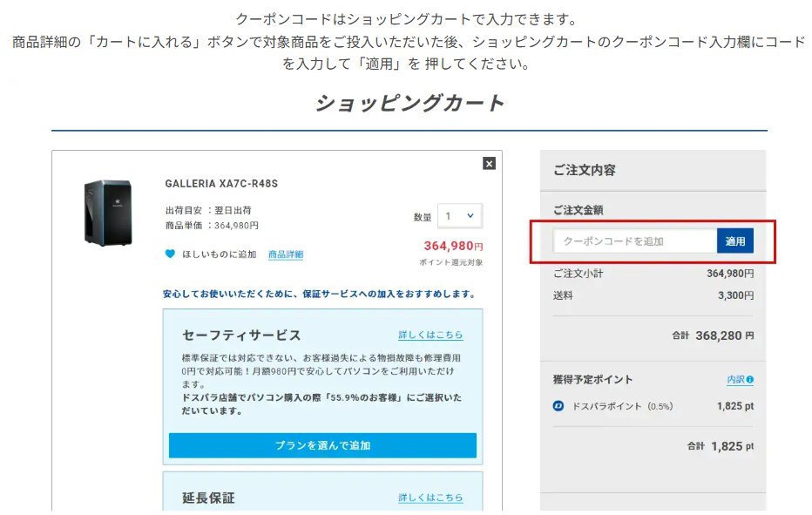The height and width of the screenshot is (515, 812).
Task: Open 延長保証 詳しくはこちら link
Action: tap(430, 498)
